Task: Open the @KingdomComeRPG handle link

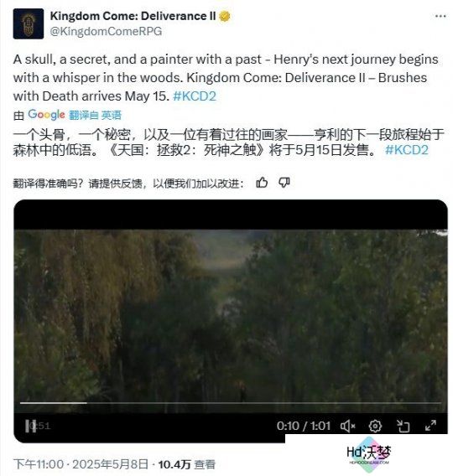Action: (x=106, y=32)
